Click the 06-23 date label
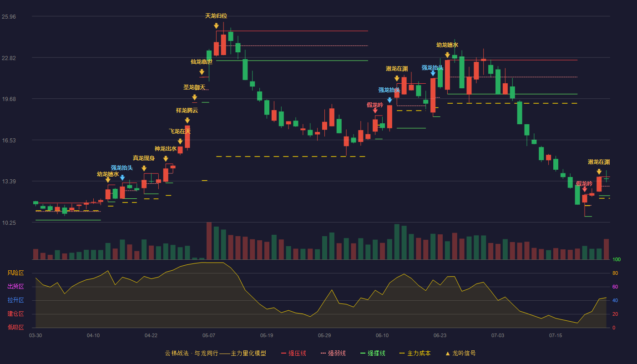 (x=440, y=335)
